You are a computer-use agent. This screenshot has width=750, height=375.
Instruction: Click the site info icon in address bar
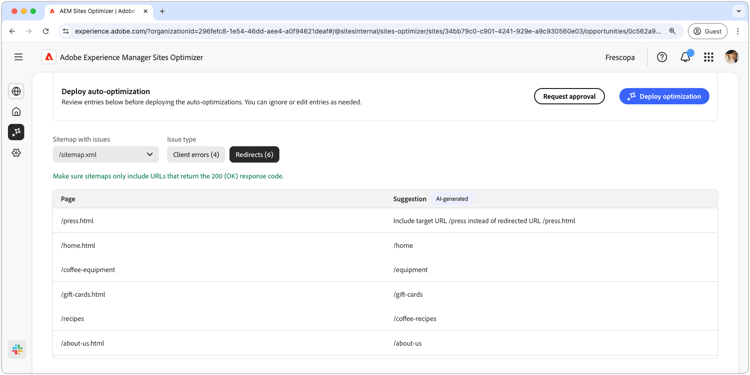tap(66, 31)
